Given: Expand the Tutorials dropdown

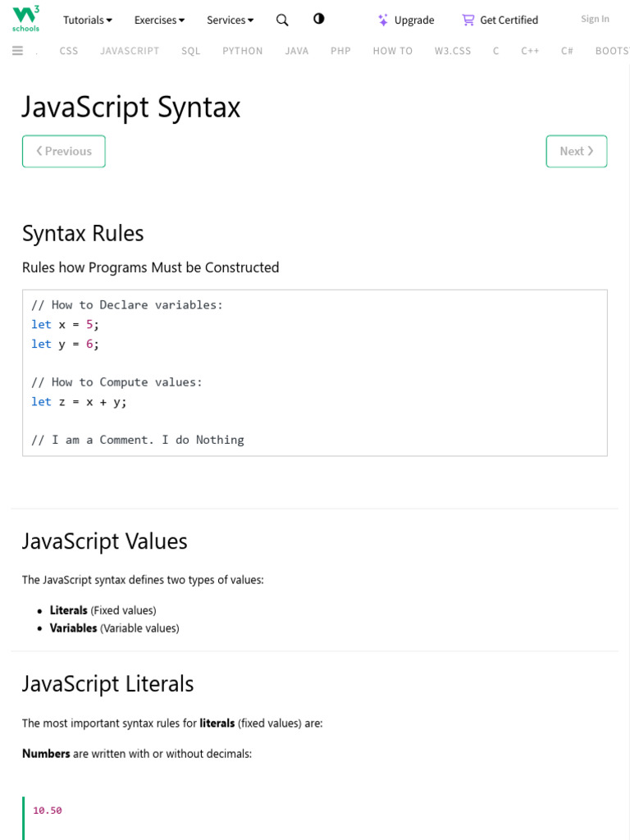Looking at the screenshot, I should [87, 20].
